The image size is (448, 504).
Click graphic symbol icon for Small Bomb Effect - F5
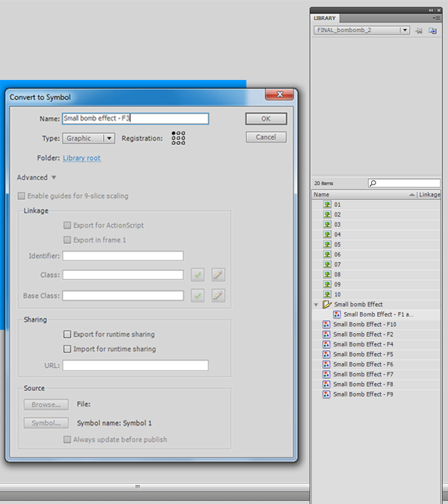coord(326,354)
